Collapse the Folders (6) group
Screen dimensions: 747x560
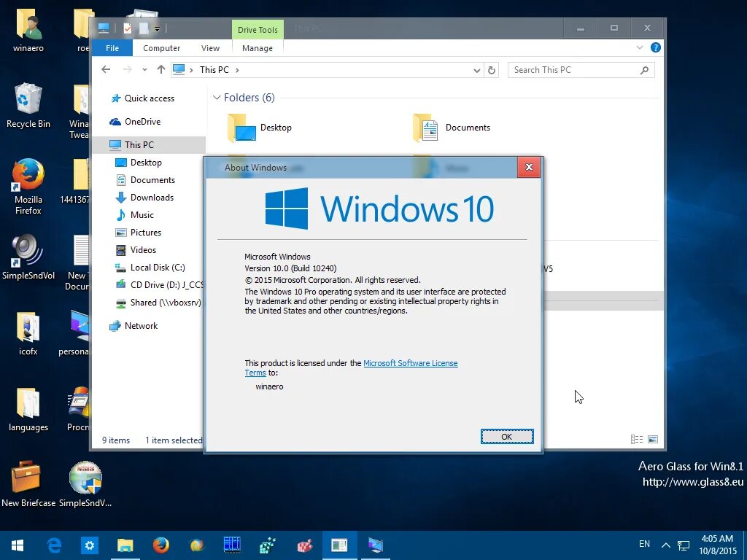click(x=217, y=98)
